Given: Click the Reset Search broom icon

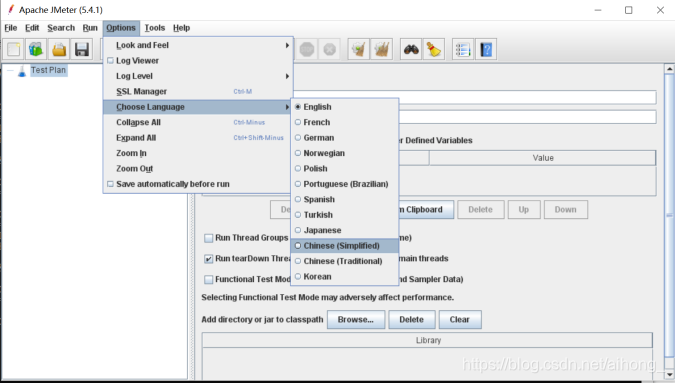Looking at the screenshot, I should (434, 49).
